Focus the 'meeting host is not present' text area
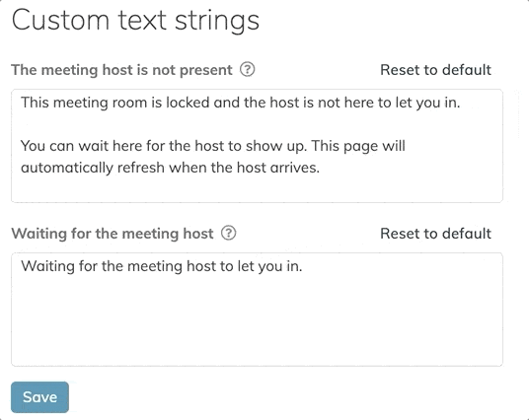Screen dimensions: 529x420 point(257,146)
